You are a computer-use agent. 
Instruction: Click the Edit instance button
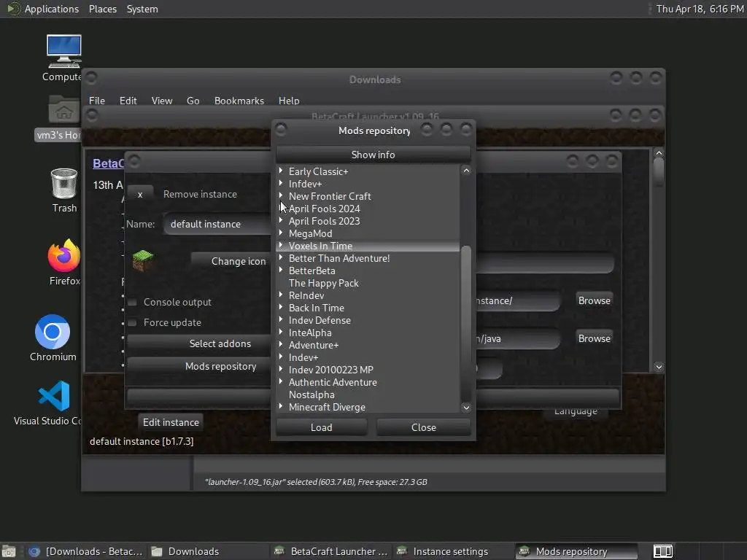tap(171, 422)
